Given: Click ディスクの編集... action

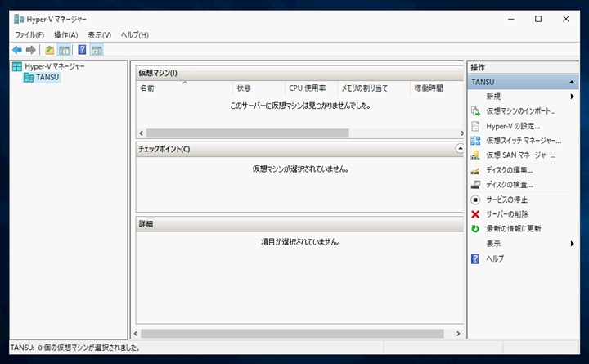Looking at the screenshot, I should [x=510, y=170].
